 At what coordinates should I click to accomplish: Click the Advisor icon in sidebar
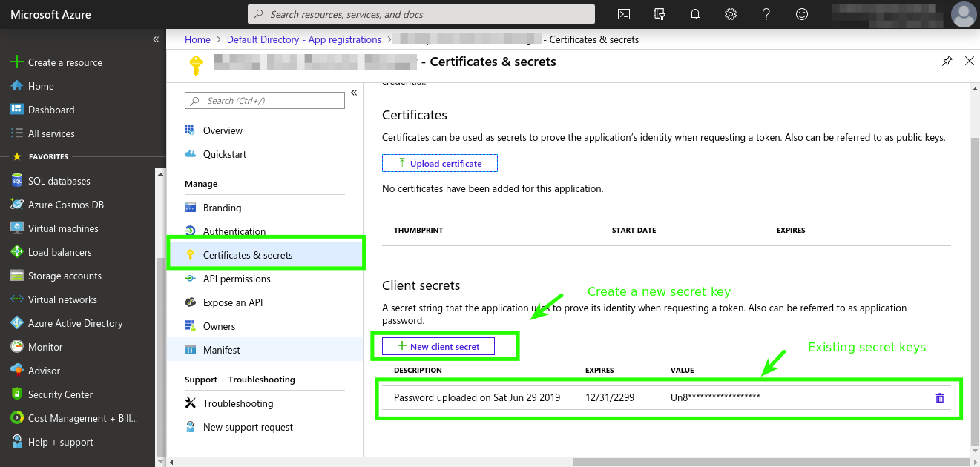[x=17, y=371]
